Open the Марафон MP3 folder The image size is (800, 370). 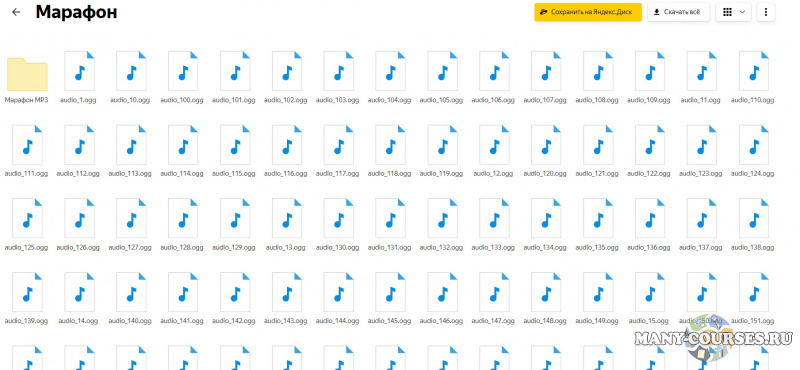27,74
